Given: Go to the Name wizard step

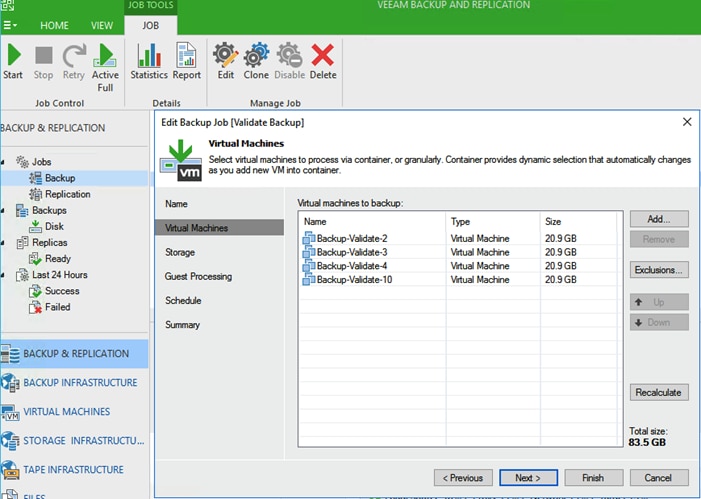Looking at the screenshot, I should pyautogui.click(x=176, y=204).
